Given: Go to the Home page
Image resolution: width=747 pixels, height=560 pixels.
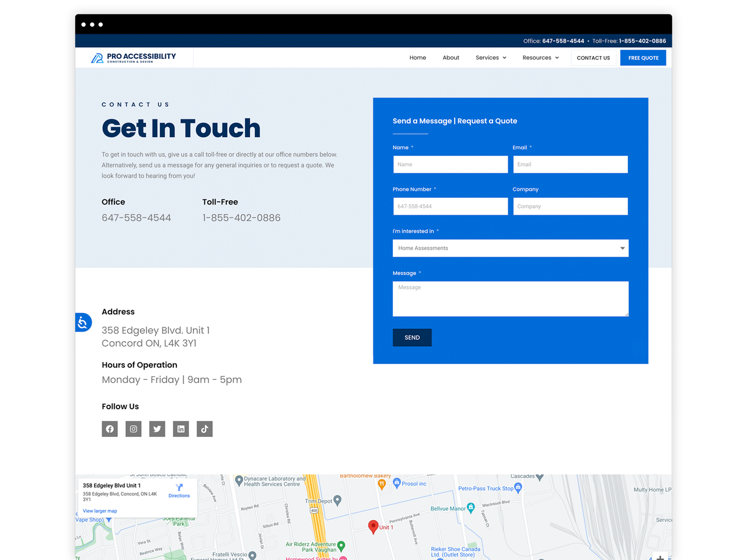Looking at the screenshot, I should [418, 58].
